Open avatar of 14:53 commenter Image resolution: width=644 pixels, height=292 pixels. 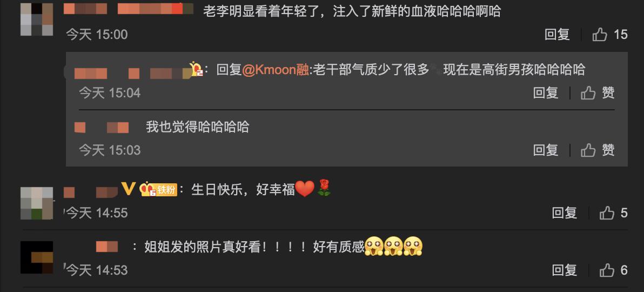pyautogui.click(x=37, y=257)
